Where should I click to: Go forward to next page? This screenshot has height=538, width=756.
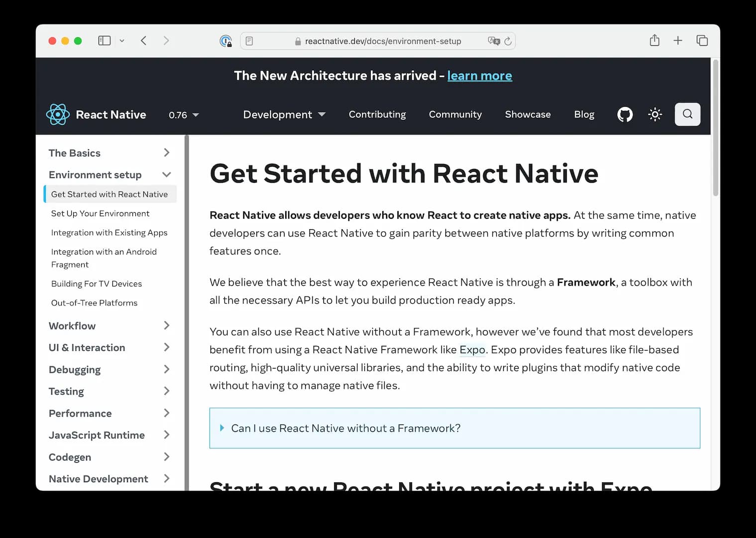pos(166,41)
